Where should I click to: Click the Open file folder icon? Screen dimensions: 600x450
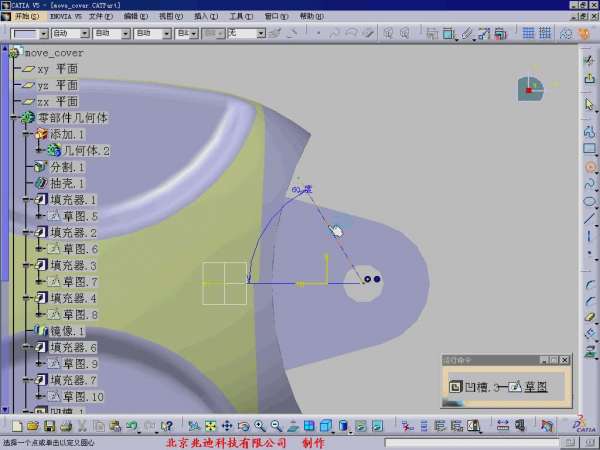pos(33,426)
